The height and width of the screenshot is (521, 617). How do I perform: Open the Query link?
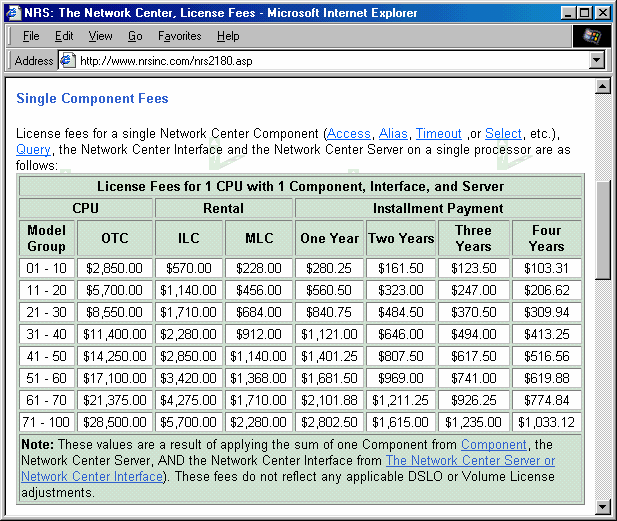33,150
